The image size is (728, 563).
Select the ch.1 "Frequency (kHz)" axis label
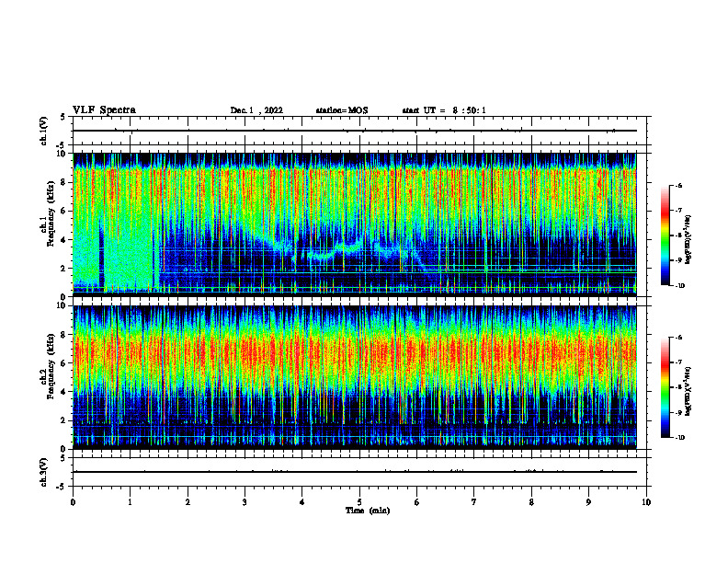click(x=51, y=214)
